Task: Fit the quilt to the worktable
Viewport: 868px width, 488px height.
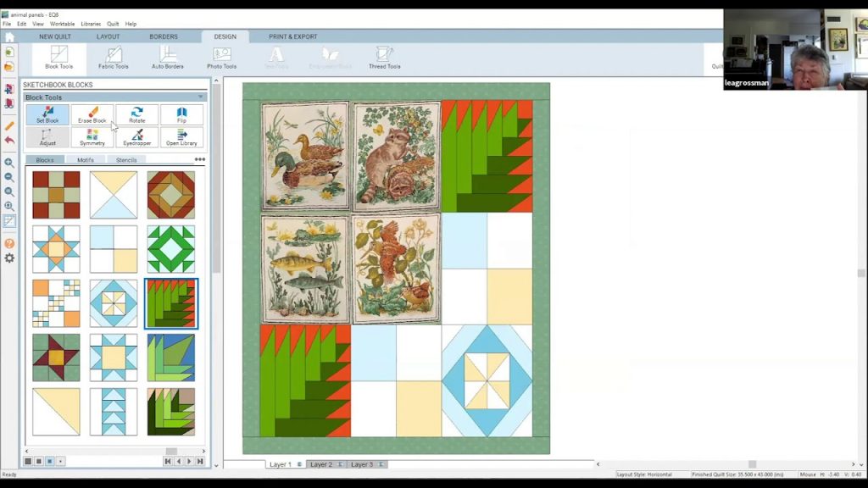Action: [9, 206]
